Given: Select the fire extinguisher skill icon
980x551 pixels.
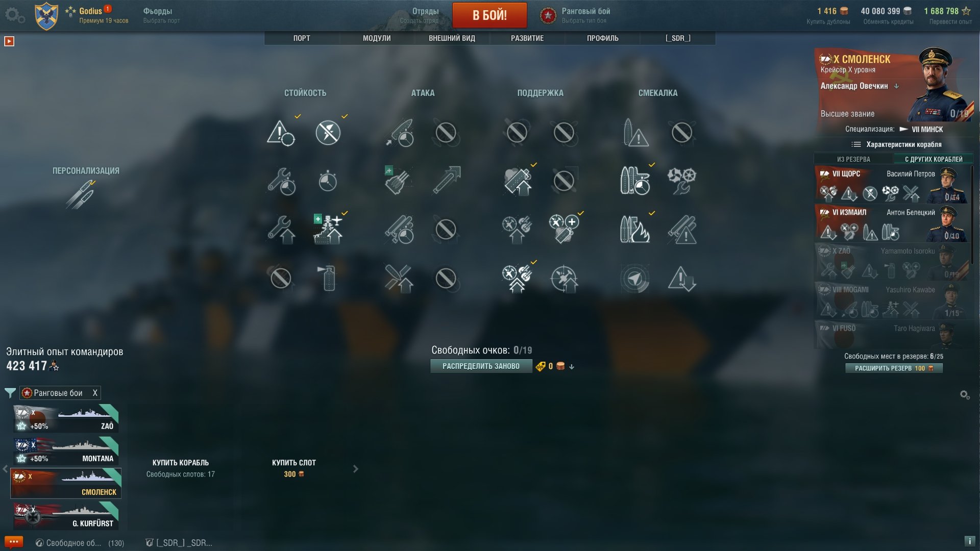Looking at the screenshot, I should (x=328, y=278).
